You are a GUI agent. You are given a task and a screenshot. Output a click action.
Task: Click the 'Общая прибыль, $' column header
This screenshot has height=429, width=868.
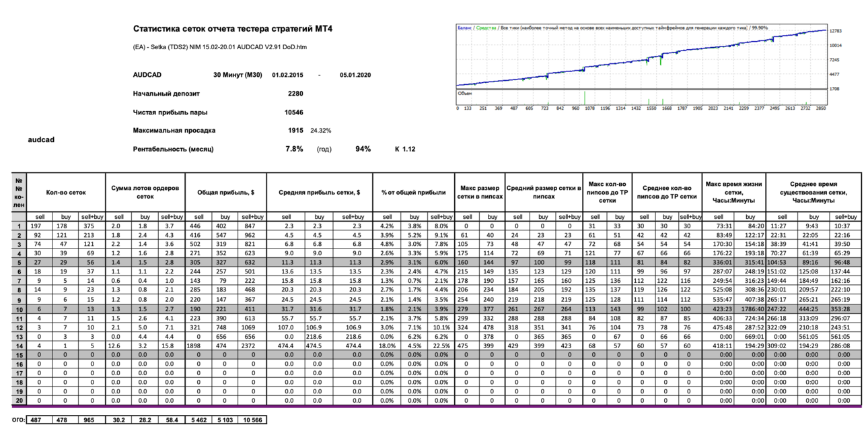point(225,192)
